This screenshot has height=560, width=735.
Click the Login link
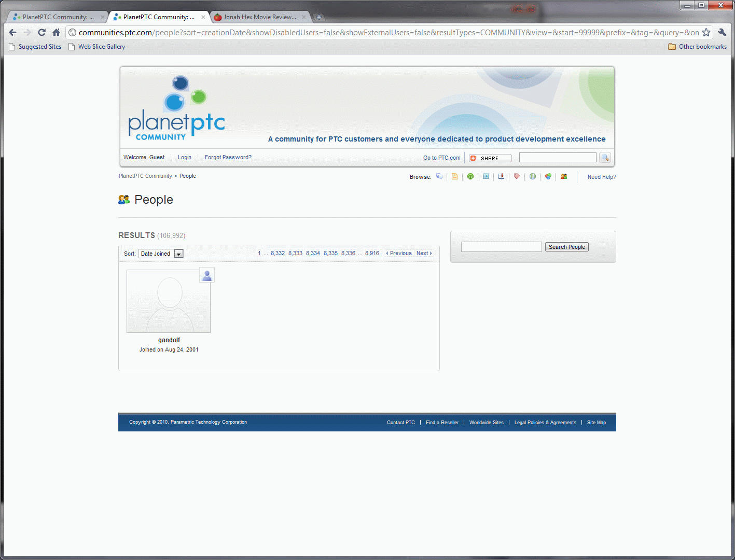[x=185, y=157]
